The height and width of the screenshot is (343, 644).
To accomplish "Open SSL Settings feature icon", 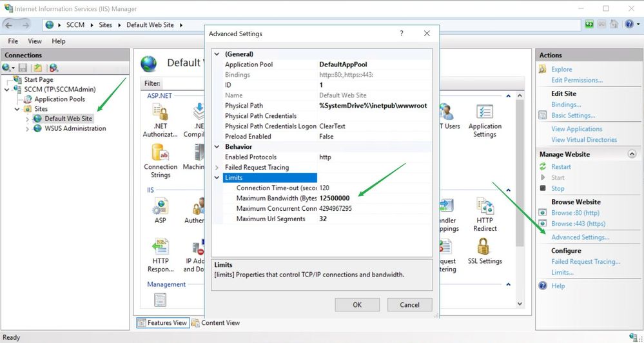I will click(485, 246).
